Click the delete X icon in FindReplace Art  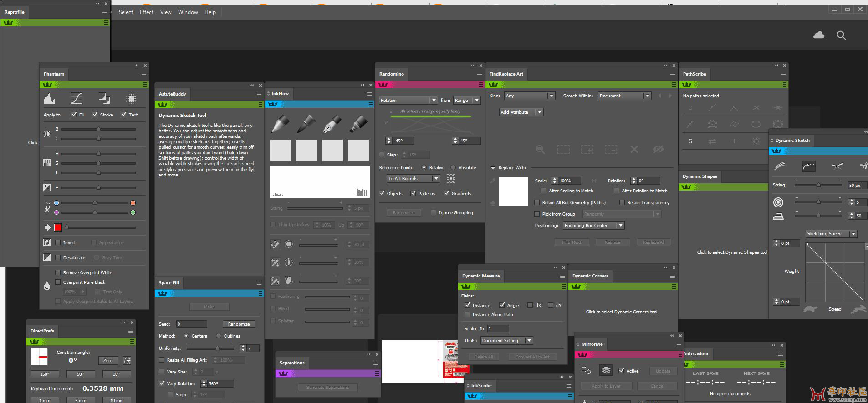pos(634,149)
